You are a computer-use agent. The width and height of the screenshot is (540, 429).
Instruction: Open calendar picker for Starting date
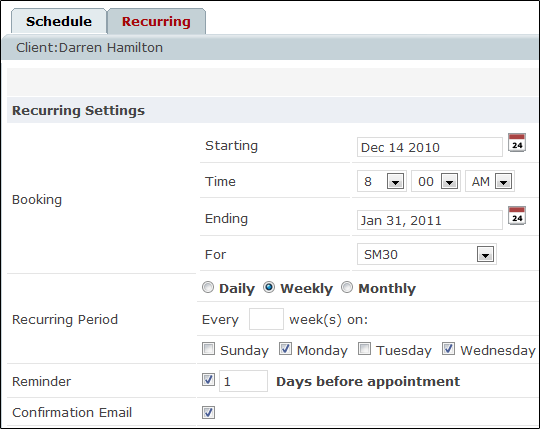(x=517, y=143)
